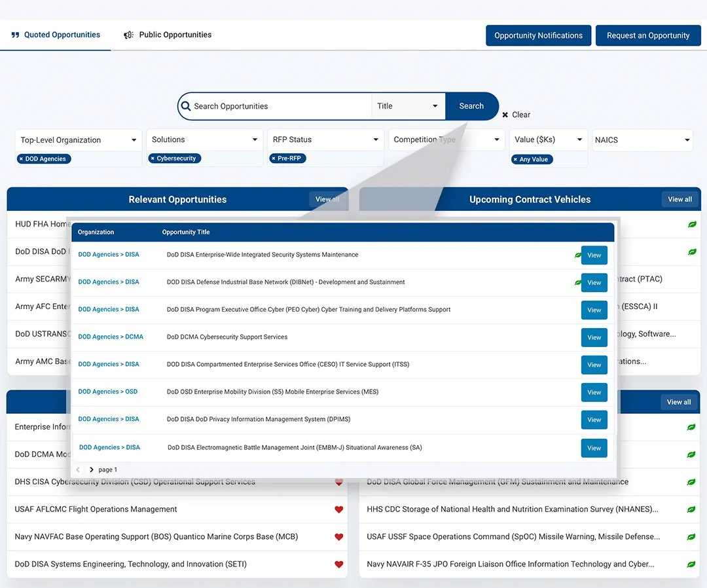Open DOD Agencies > DCMA organization link
This screenshot has width=707, height=588.
tap(111, 337)
